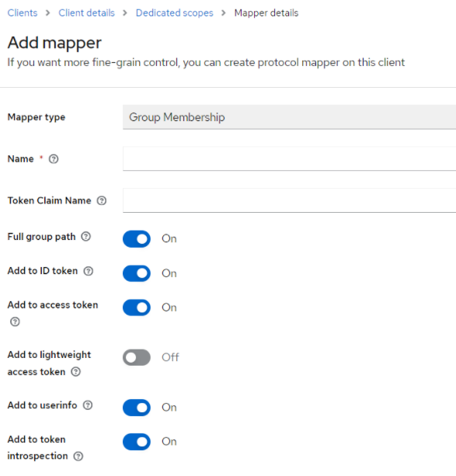Open help icon next to Name label
The image size is (456, 476).
[x=54, y=158]
